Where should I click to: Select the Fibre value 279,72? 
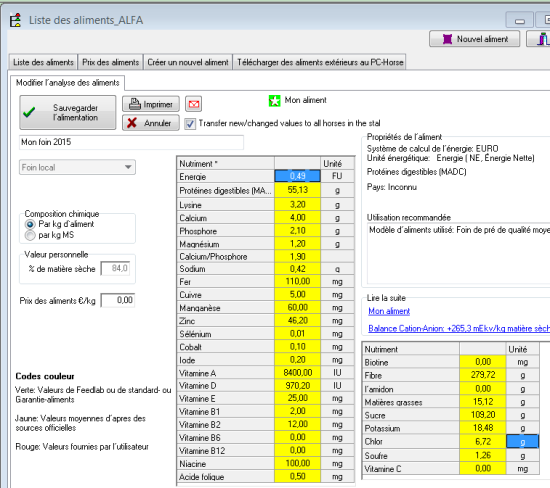coord(483,375)
